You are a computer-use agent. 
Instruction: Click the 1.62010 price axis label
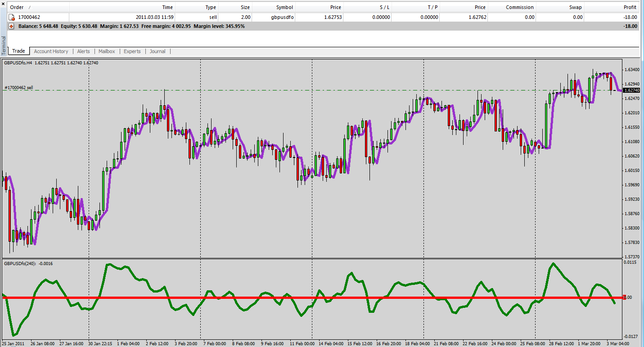632,113
